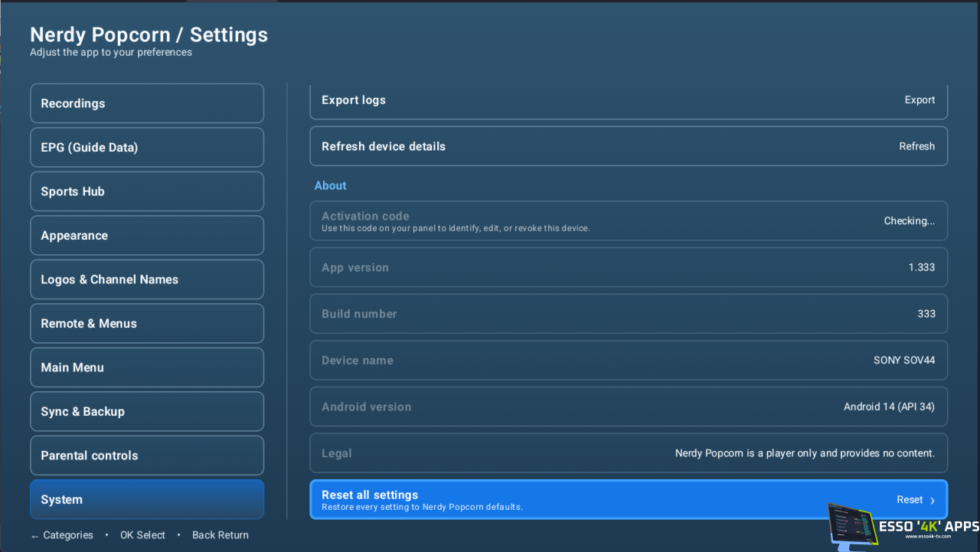Open Parental controls category
Viewport: 980px width, 552px height.
(147, 456)
